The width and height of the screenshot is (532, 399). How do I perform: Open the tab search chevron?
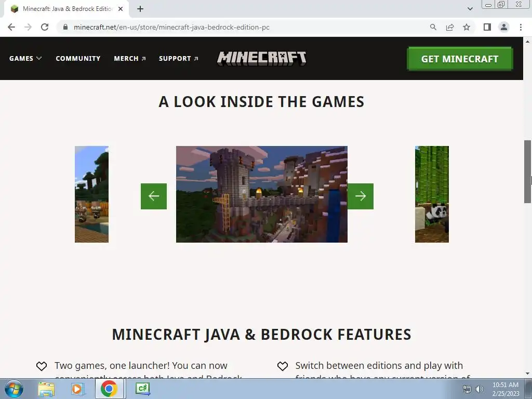[x=470, y=9]
